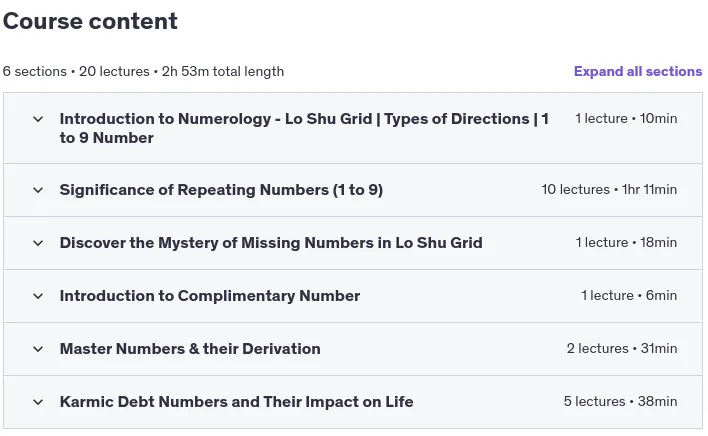Click chevron next to Introduction to Complimentary Number

tap(38, 296)
